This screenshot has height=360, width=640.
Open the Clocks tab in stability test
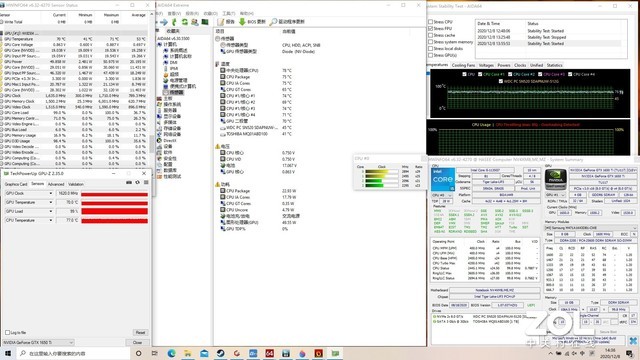click(520, 65)
